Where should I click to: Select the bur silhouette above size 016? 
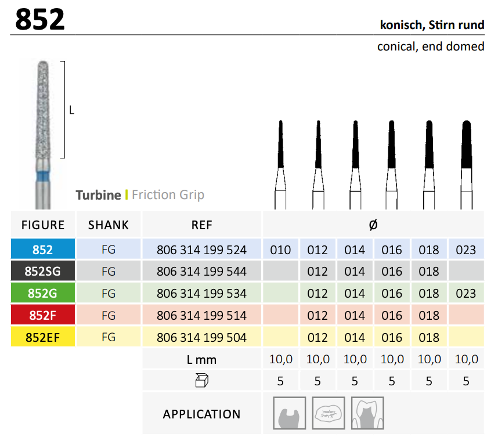click(x=392, y=164)
